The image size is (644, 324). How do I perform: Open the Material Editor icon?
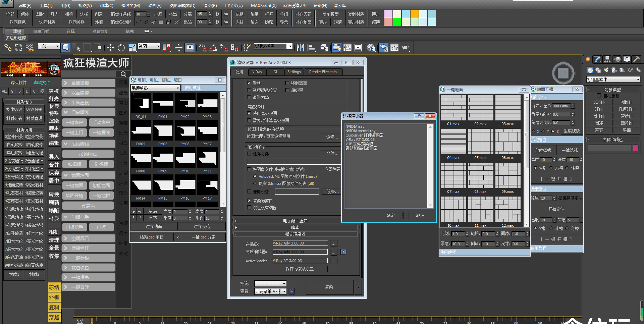pyautogui.click(x=371, y=48)
